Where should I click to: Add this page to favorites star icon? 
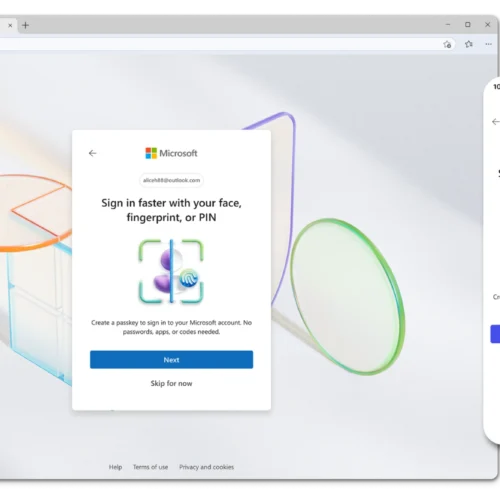tap(447, 44)
